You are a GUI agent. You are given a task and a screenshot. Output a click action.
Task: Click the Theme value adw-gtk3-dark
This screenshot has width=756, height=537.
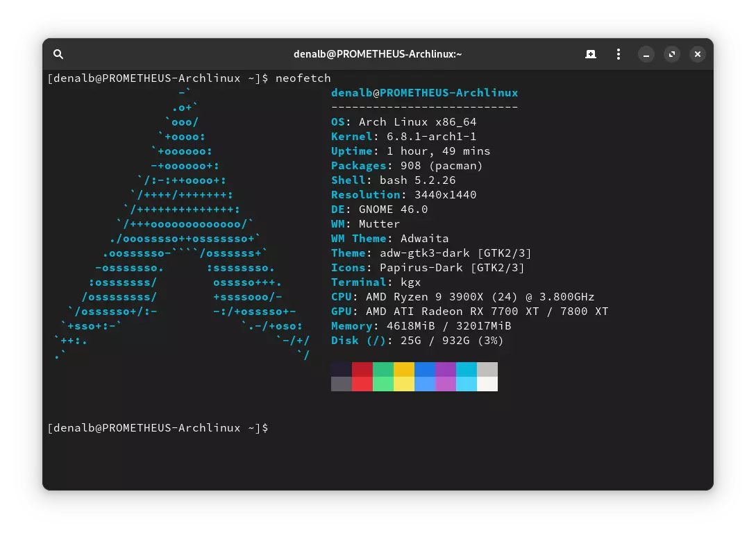point(424,253)
